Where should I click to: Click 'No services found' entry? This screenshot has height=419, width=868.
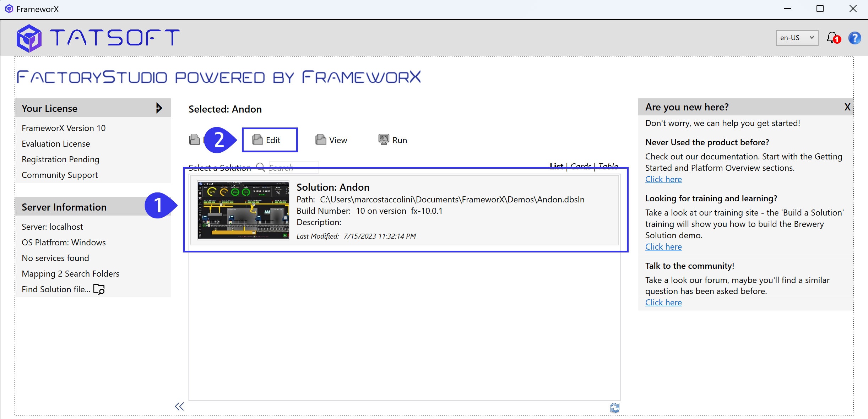click(55, 258)
